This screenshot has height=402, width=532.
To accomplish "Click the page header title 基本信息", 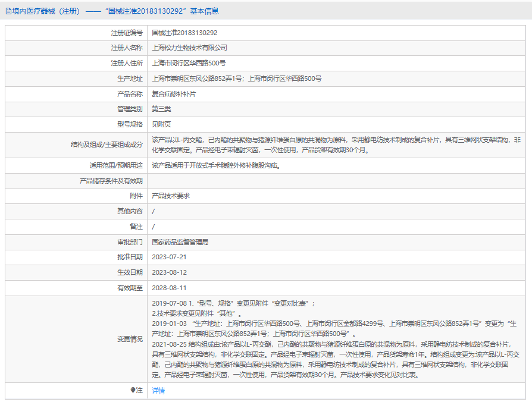I will (x=204, y=11).
